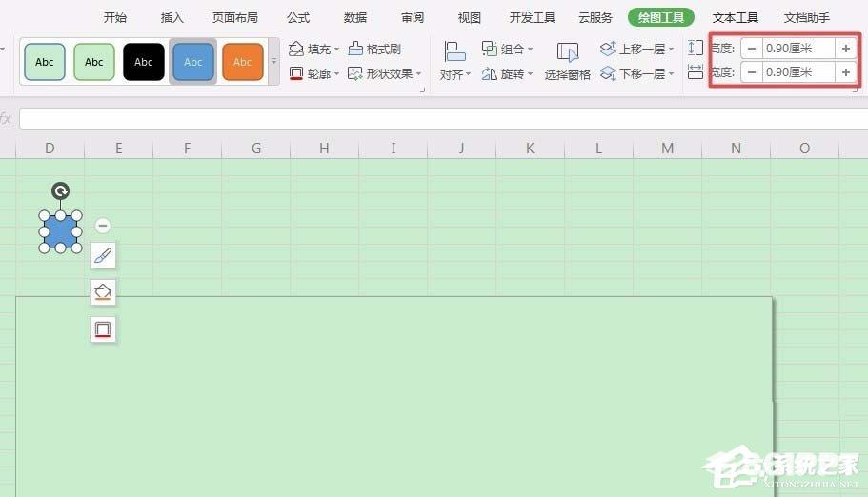This screenshot has width=868, height=497.
Task: Click the 轮廓 outline icon
Action: coord(296,73)
